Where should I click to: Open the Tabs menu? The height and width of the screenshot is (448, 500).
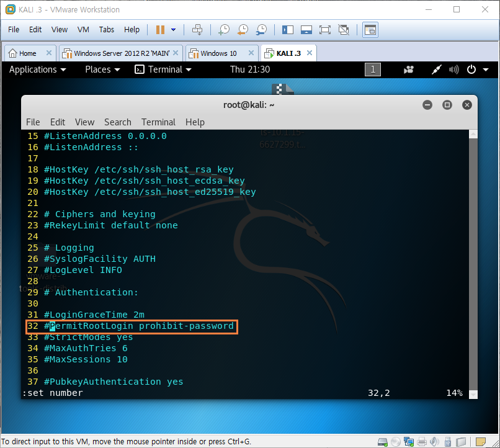click(107, 30)
